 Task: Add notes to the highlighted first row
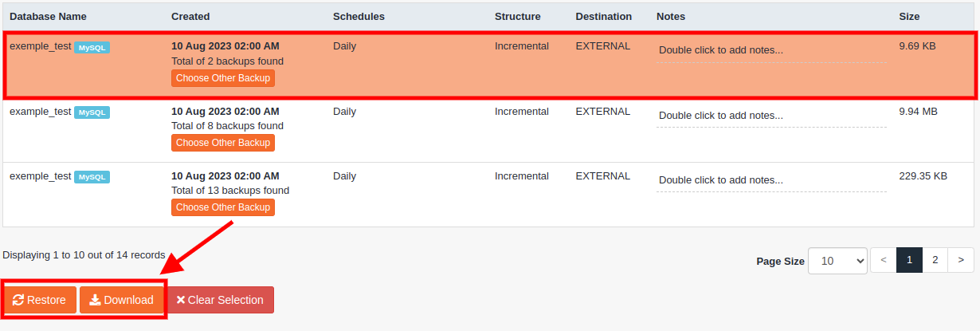770,50
